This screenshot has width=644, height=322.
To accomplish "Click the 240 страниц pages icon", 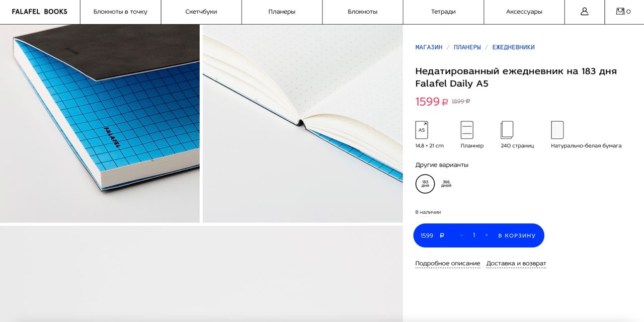I will (507, 130).
